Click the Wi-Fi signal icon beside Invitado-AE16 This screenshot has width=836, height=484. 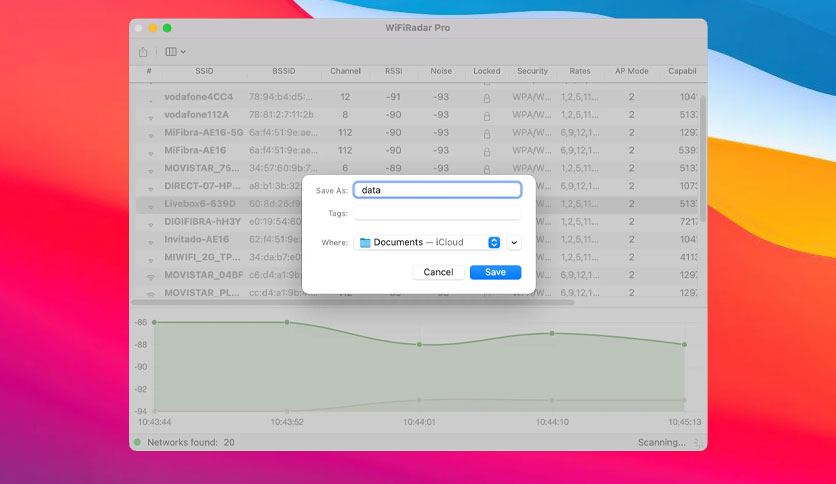click(x=151, y=242)
